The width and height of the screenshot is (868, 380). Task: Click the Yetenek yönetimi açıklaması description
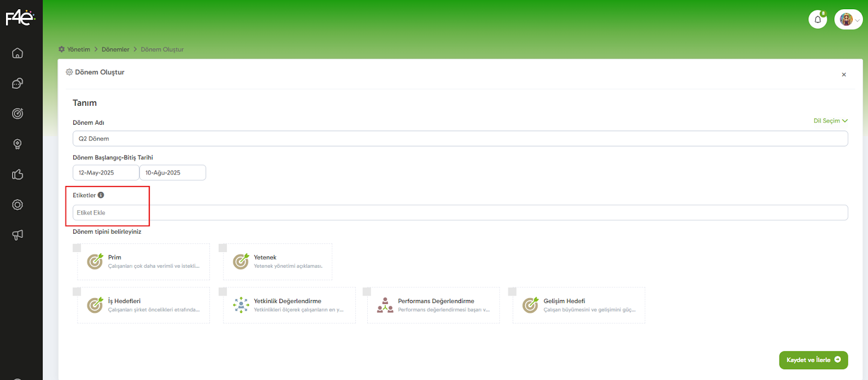tap(288, 266)
